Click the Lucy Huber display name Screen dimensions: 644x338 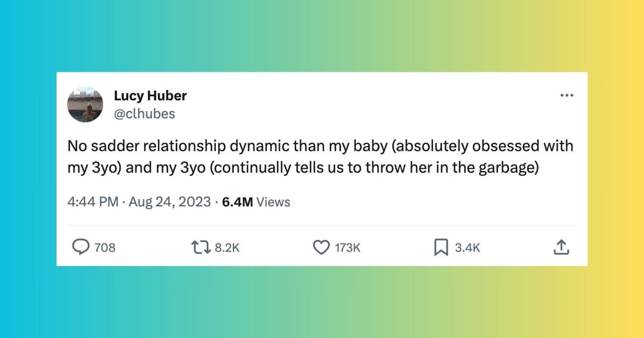(150, 96)
